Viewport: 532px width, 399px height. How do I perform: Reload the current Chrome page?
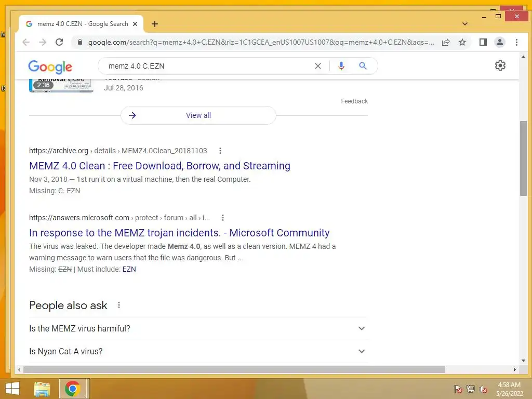coord(59,42)
